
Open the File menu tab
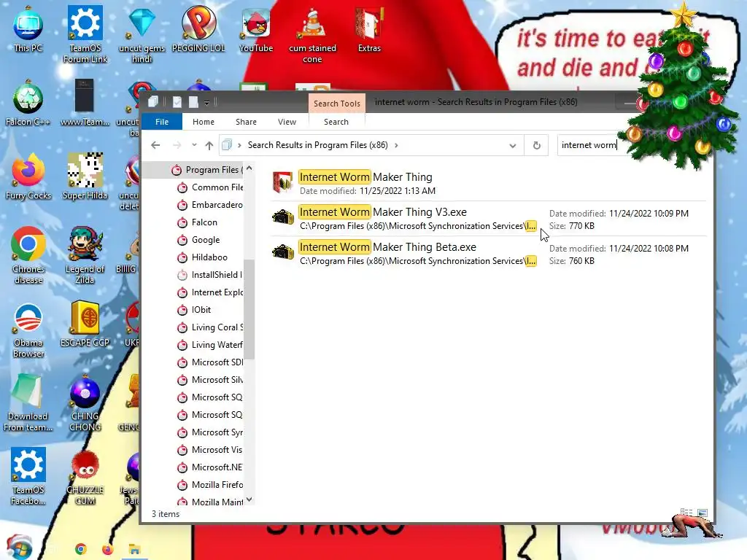(x=162, y=122)
